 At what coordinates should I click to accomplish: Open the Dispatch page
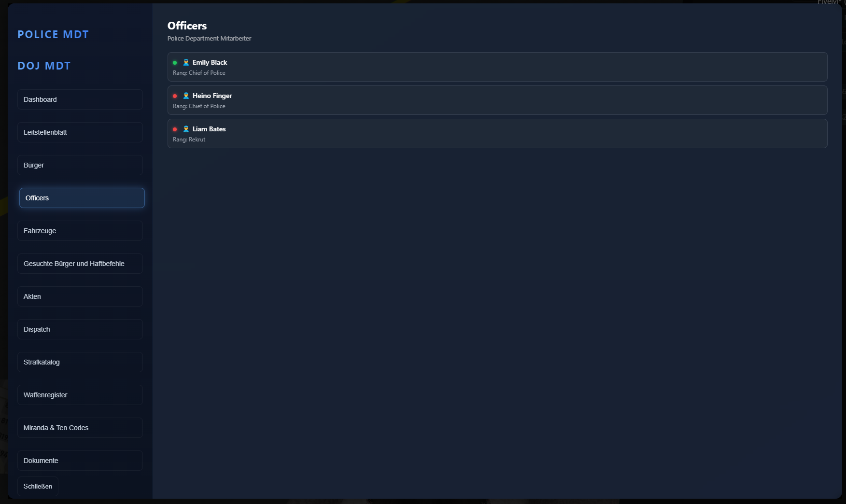click(x=80, y=329)
